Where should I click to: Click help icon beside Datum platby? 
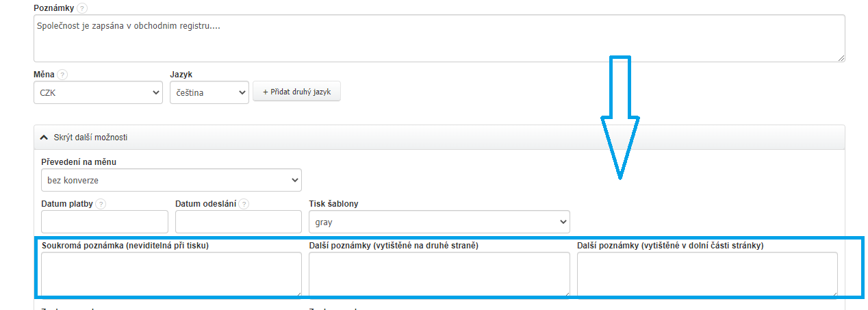pyautogui.click(x=101, y=204)
